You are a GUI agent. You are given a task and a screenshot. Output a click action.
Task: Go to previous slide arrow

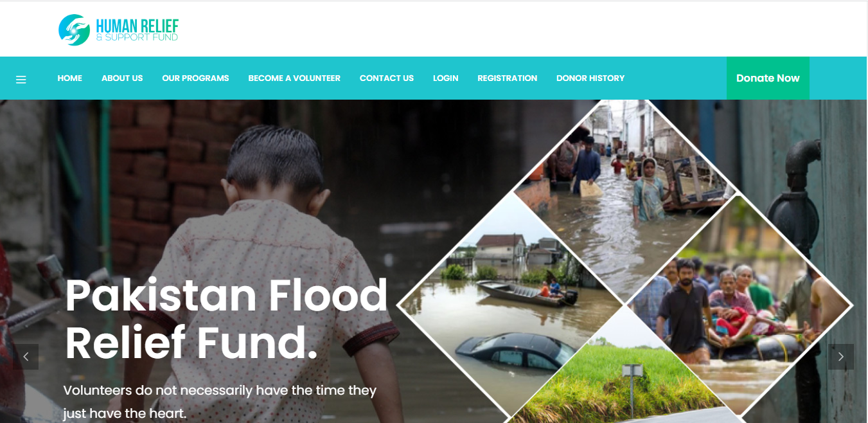point(26,357)
